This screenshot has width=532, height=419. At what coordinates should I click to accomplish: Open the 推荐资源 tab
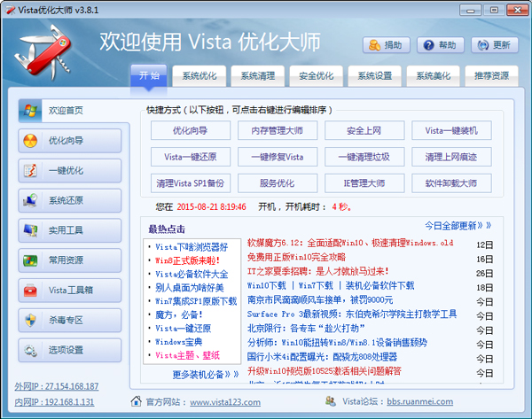coord(491,75)
